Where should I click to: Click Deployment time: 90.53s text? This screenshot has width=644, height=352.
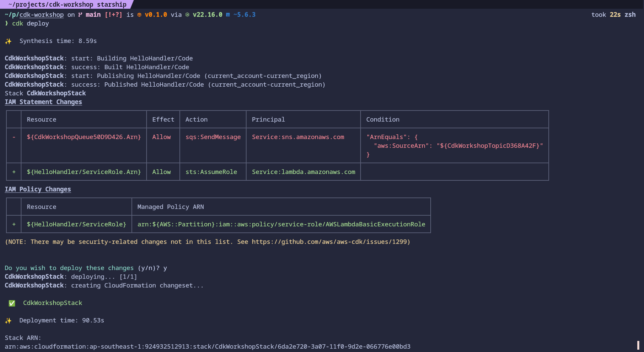click(62, 320)
